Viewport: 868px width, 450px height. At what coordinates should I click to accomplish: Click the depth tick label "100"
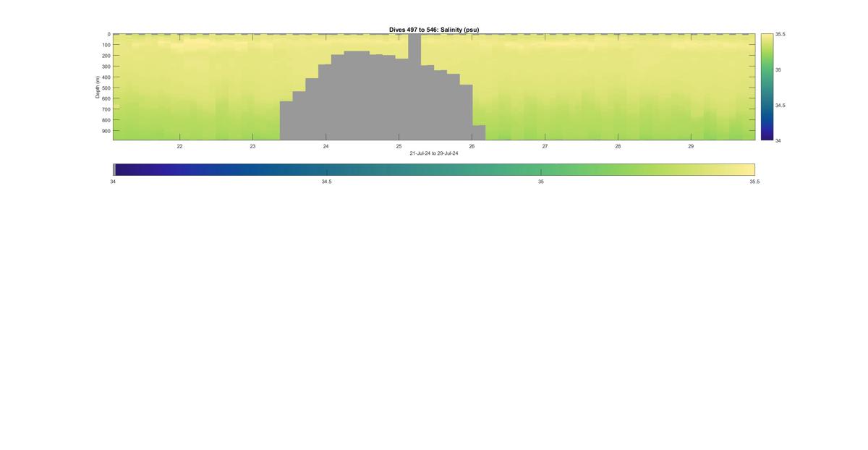click(106, 45)
